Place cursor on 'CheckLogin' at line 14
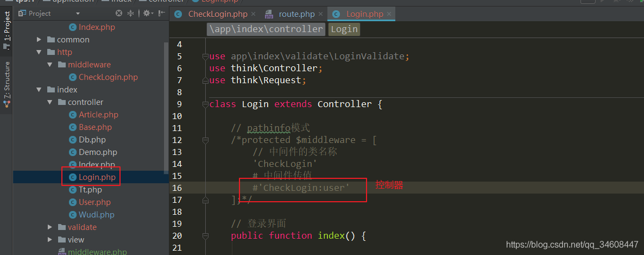The image size is (644, 255). point(285,164)
